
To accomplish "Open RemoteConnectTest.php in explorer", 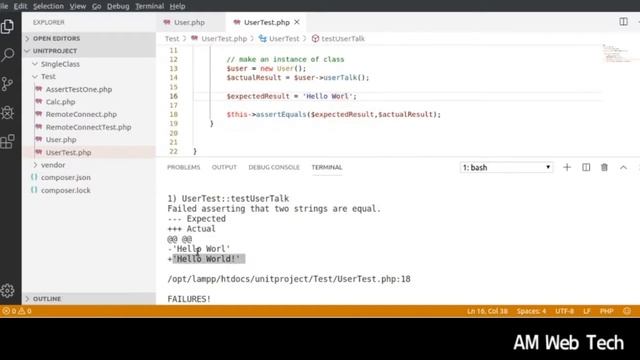I will 89,127.
